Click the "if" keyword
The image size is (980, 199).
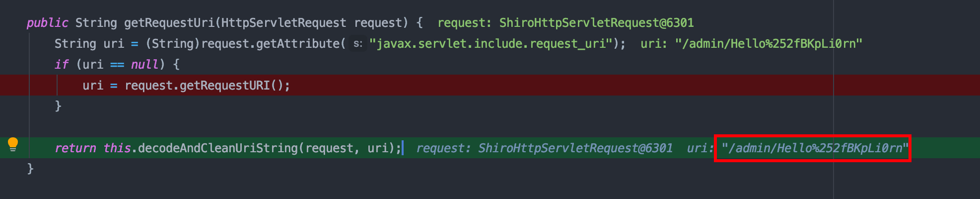coord(61,65)
